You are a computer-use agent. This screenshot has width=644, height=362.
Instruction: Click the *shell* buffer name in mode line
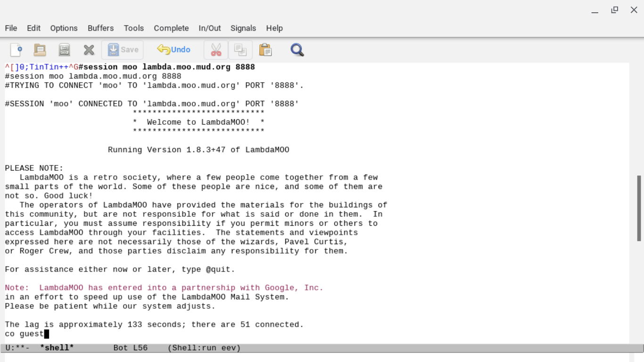57,348
